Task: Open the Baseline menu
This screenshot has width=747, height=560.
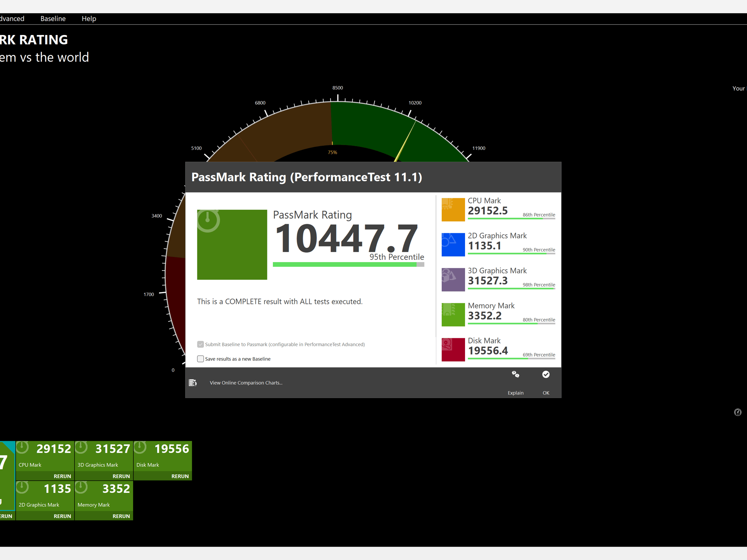Action: [x=53, y=19]
